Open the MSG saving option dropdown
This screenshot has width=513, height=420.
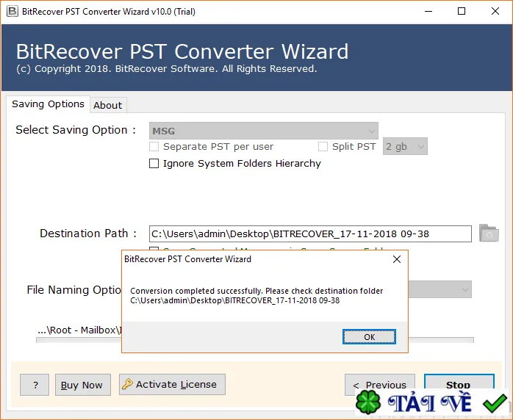pyautogui.click(x=264, y=131)
